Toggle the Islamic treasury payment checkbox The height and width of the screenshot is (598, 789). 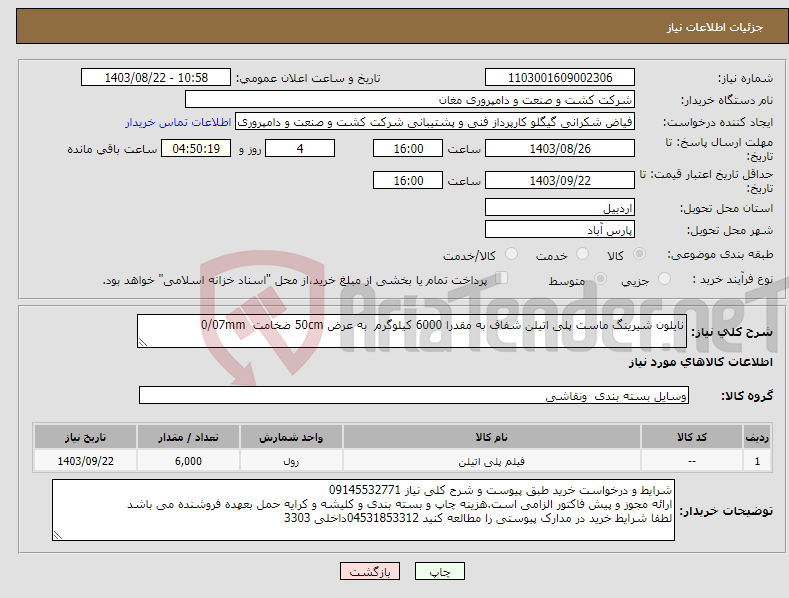(501, 278)
